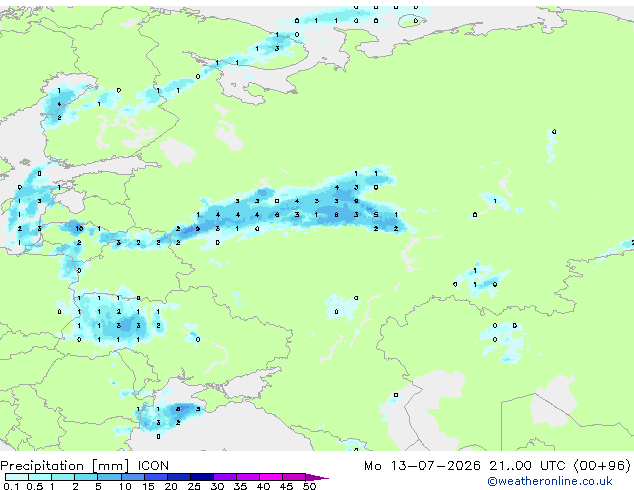Click the "(00+96)" forecast offset text
Screen dimensions: 634x490
click(x=602, y=466)
